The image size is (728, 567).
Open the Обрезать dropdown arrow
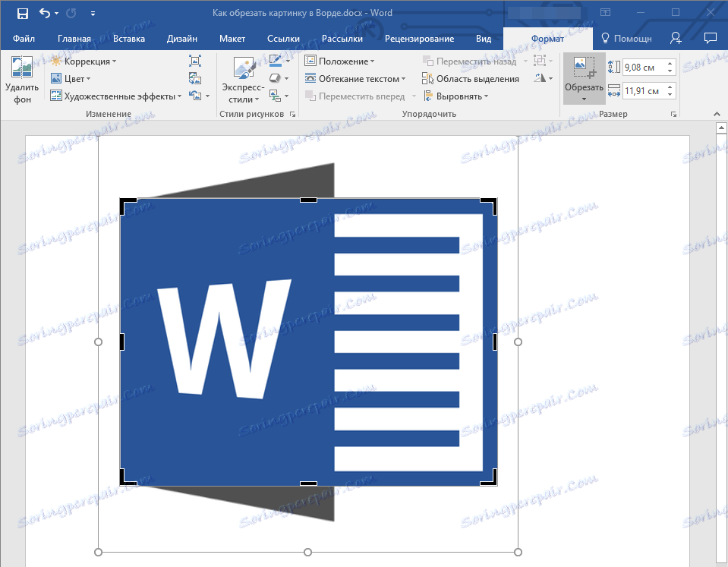[584, 99]
